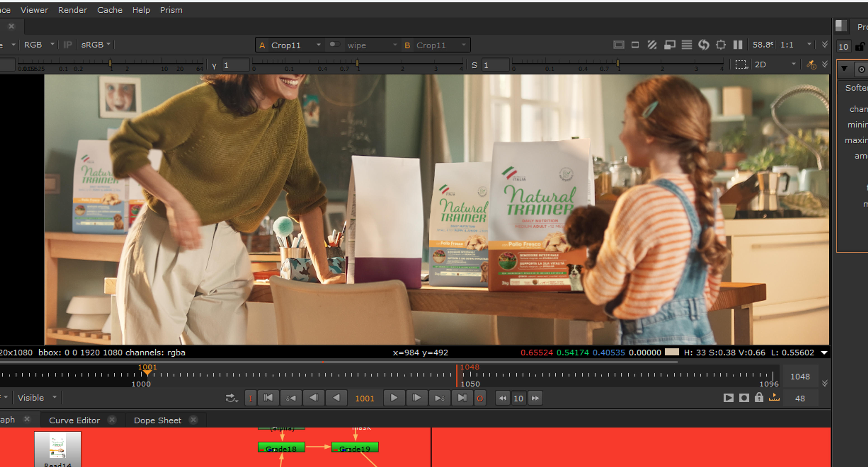This screenshot has height=467, width=868.
Task: Select the region of interest dashed-box icon
Action: tap(740, 65)
